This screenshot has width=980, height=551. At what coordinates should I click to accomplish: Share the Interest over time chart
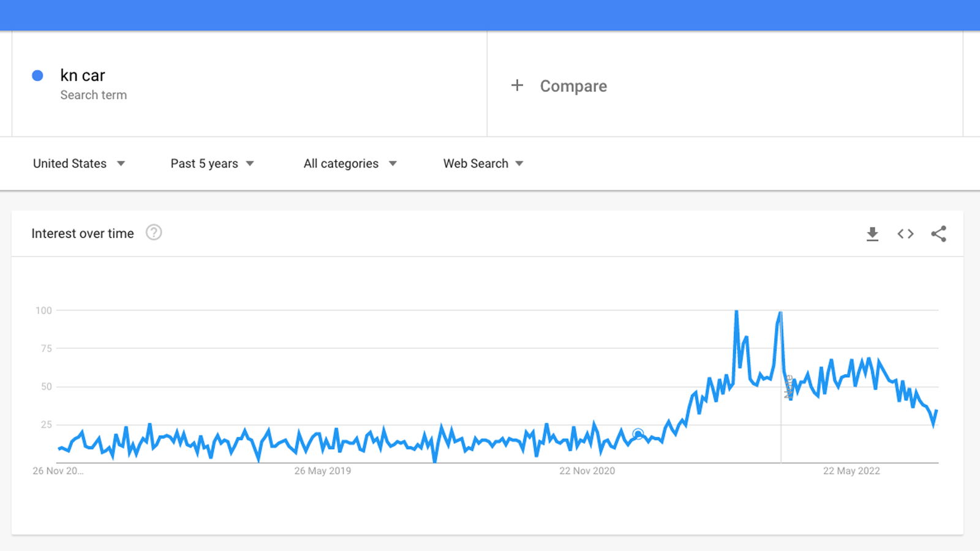coord(938,234)
